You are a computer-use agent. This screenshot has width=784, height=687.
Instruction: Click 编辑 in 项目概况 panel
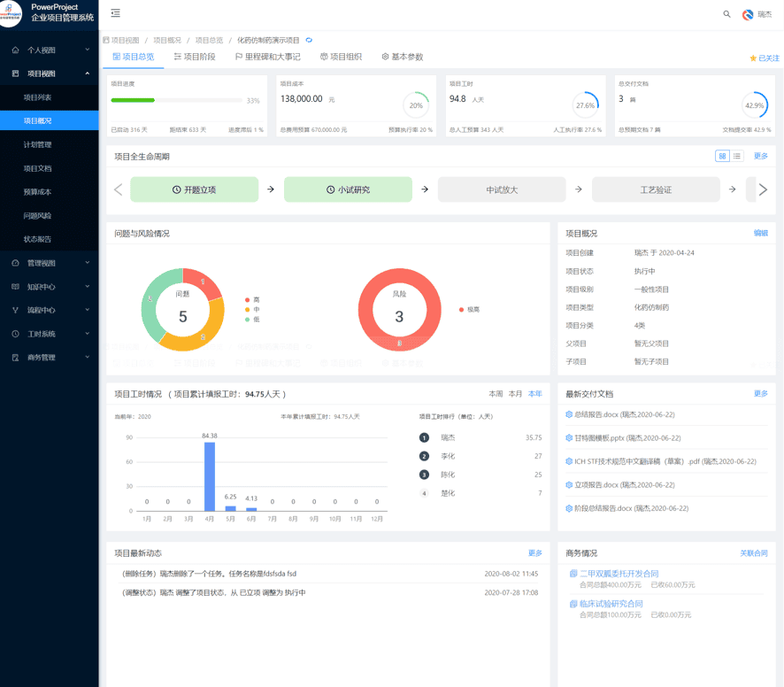click(760, 233)
